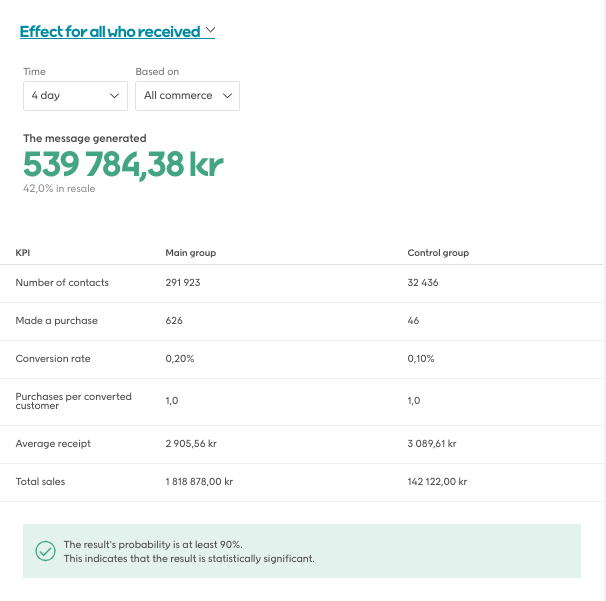Open the Time dropdown showing '4 day'
606x601 pixels.
coord(75,96)
